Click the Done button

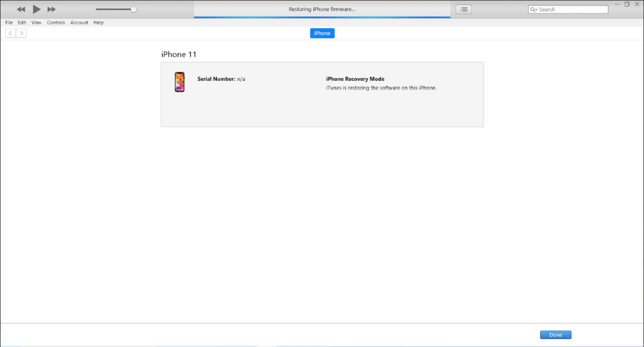tap(556, 335)
